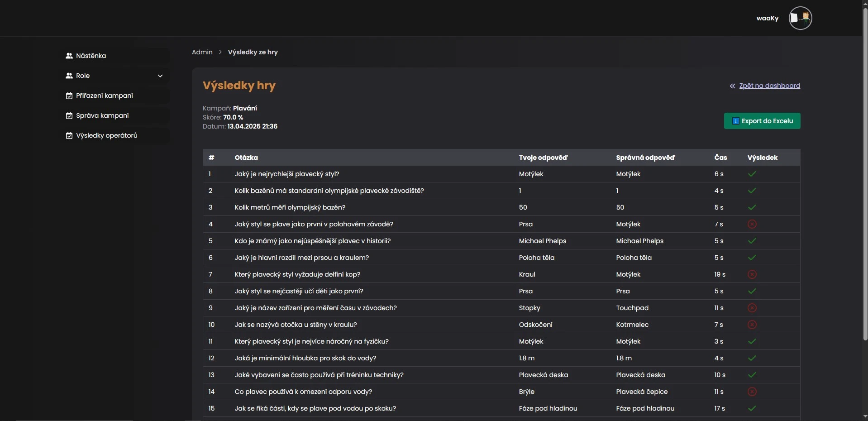Click the scrollbar down arrow
This screenshot has height=421, width=868.
coord(865,416)
